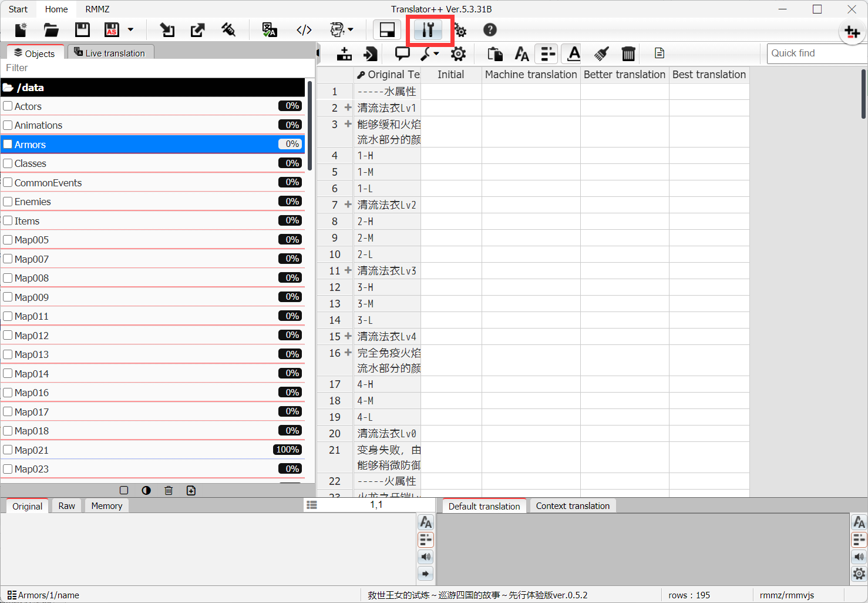Click the Import arrow-into-box icon

tap(167, 30)
